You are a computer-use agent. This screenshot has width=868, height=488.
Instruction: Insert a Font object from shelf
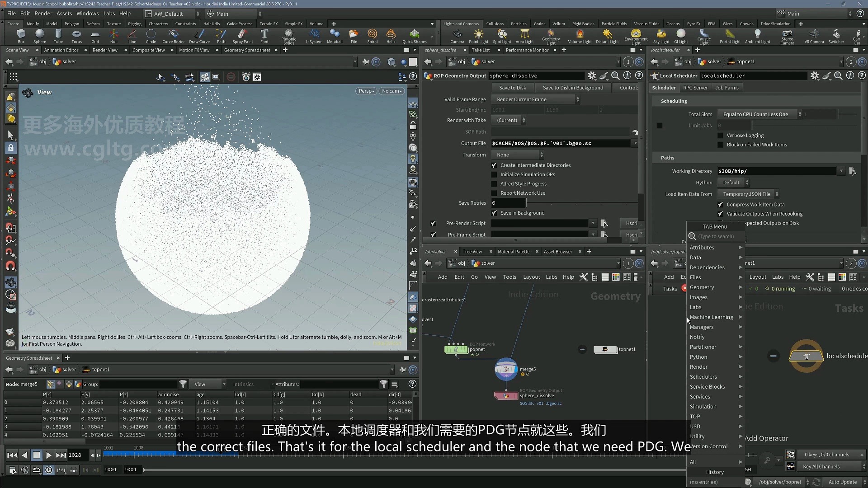click(x=264, y=36)
